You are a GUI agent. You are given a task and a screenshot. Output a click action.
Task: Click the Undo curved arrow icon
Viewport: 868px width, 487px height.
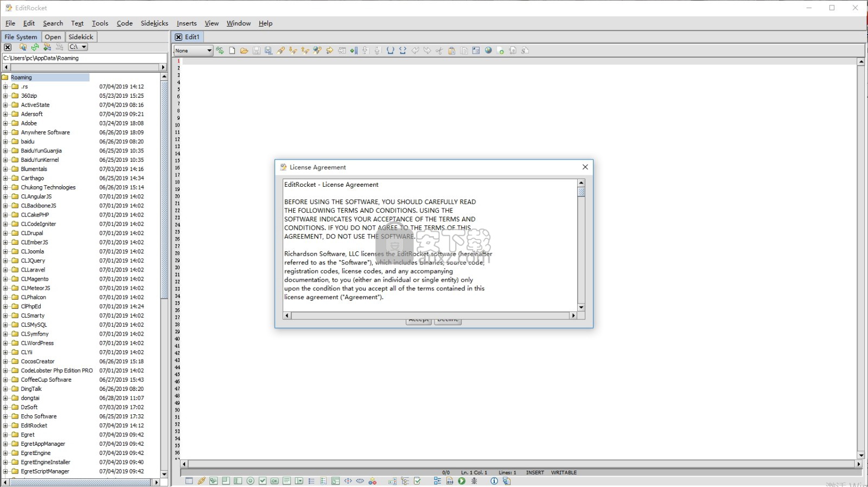(x=415, y=50)
